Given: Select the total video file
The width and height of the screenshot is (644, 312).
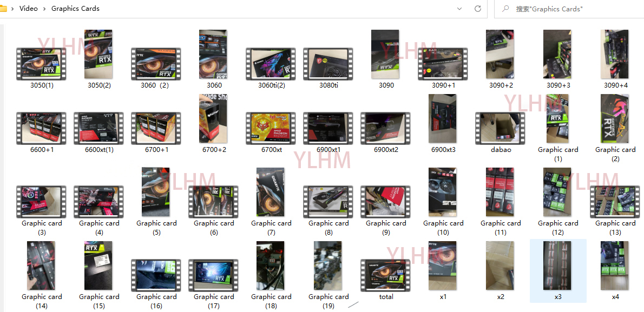Looking at the screenshot, I should pyautogui.click(x=385, y=275).
